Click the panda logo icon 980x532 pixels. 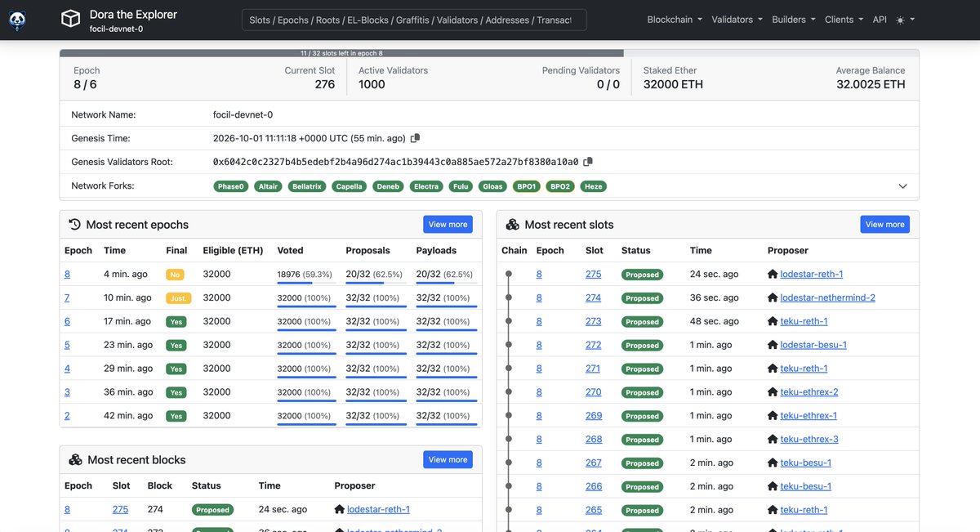tap(17, 20)
